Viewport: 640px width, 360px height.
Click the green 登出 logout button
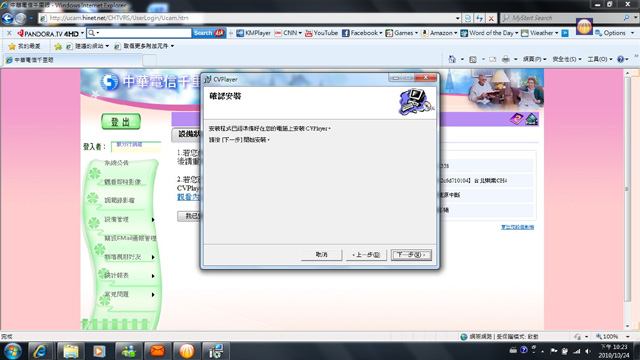pos(121,122)
